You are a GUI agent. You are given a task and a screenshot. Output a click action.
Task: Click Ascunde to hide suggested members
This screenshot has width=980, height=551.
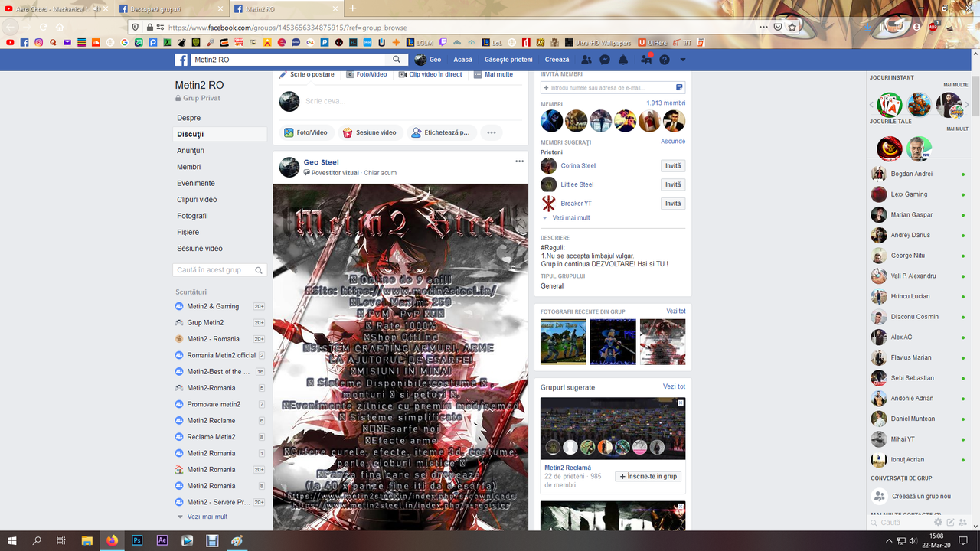pos(673,142)
